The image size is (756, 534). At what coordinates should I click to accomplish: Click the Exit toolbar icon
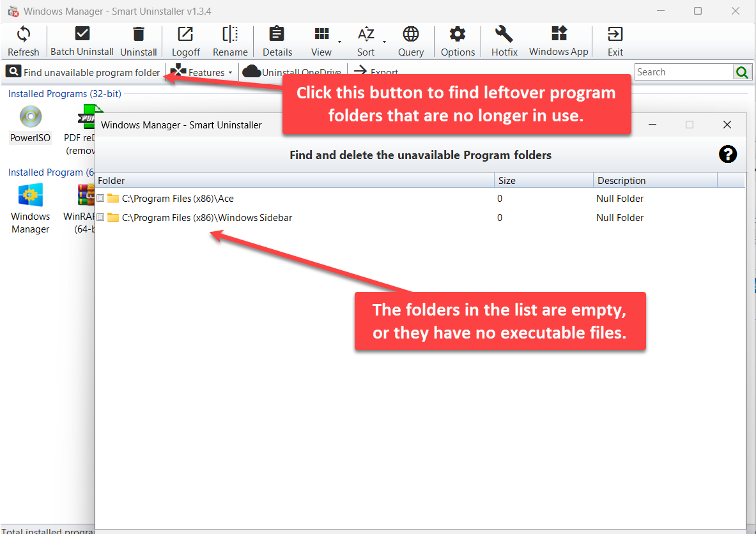615,34
